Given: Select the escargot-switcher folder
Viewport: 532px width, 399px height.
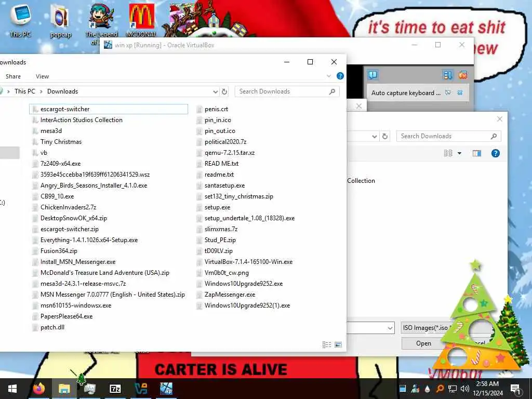Looking at the screenshot, I should (109, 109).
